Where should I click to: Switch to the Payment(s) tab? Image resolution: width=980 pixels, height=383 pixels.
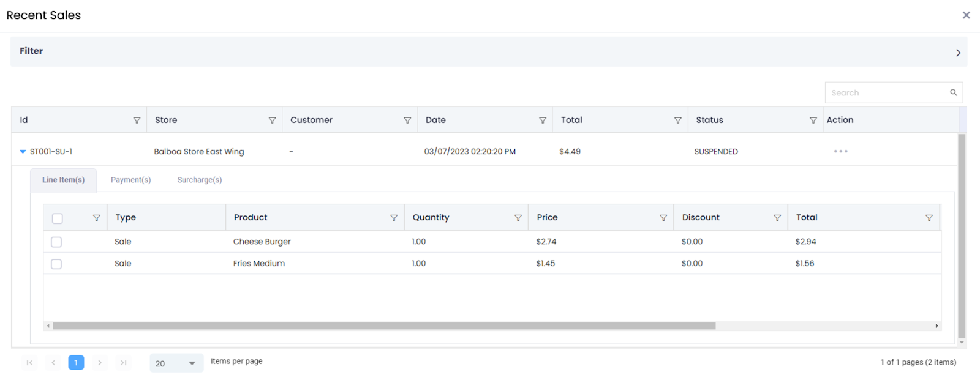pyautogui.click(x=130, y=180)
